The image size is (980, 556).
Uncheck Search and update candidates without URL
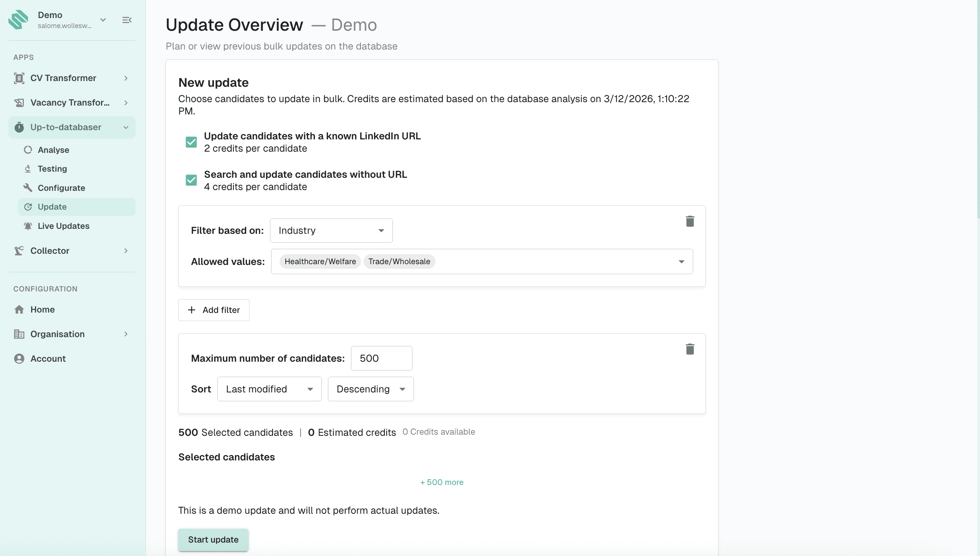point(191,180)
